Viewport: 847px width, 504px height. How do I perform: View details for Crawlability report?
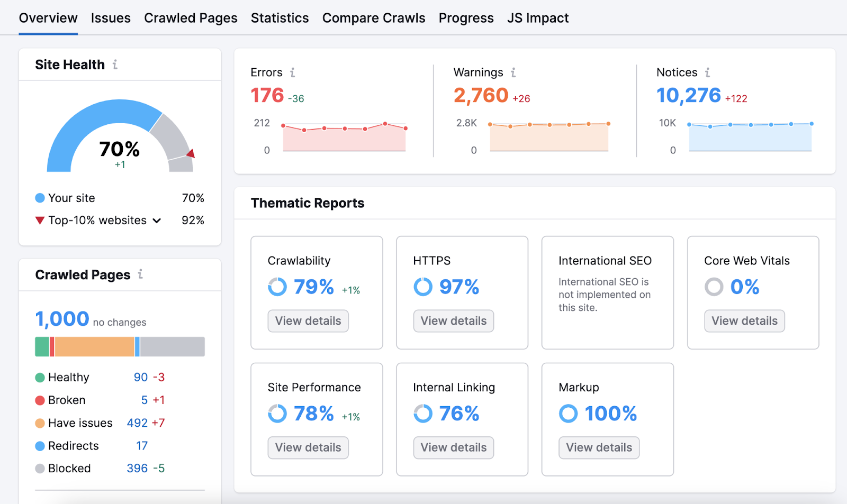click(308, 320)
